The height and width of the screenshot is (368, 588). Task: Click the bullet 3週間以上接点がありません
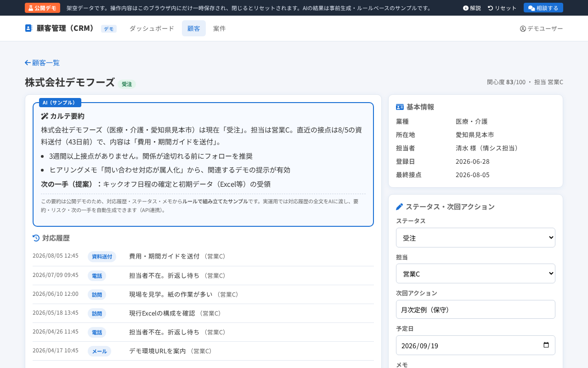tap(151, 156)
